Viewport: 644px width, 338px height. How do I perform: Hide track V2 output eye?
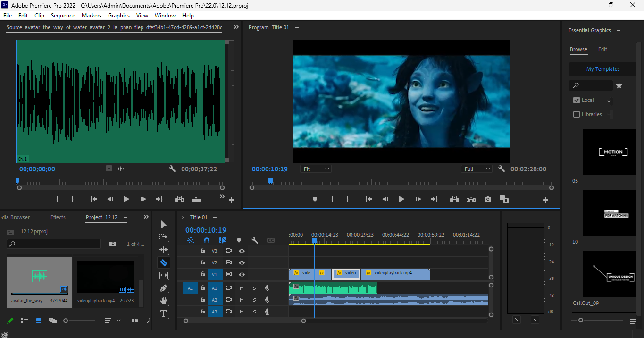click(242, 262)
